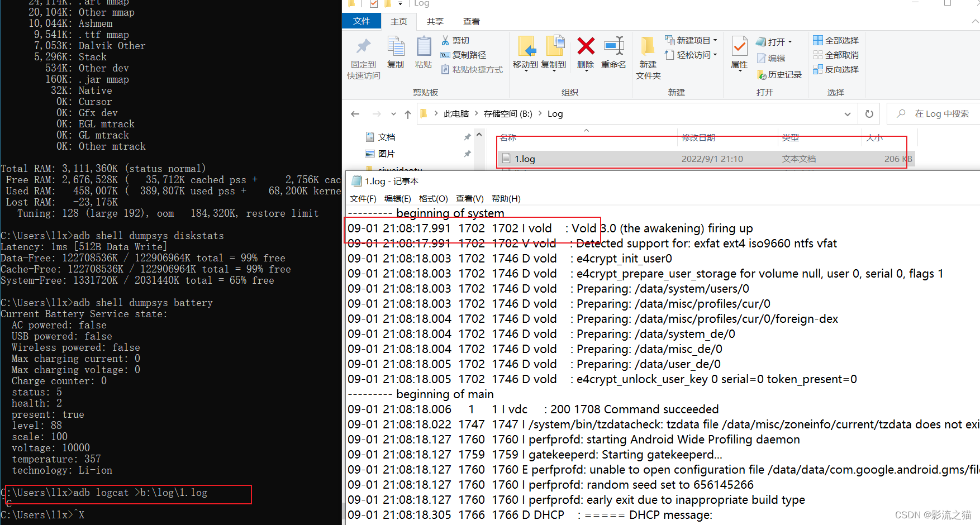The width and height of the screenshot is (980, 525).
Task: Click Select all (全部选择) in ribbon
Action: [836, 40]
